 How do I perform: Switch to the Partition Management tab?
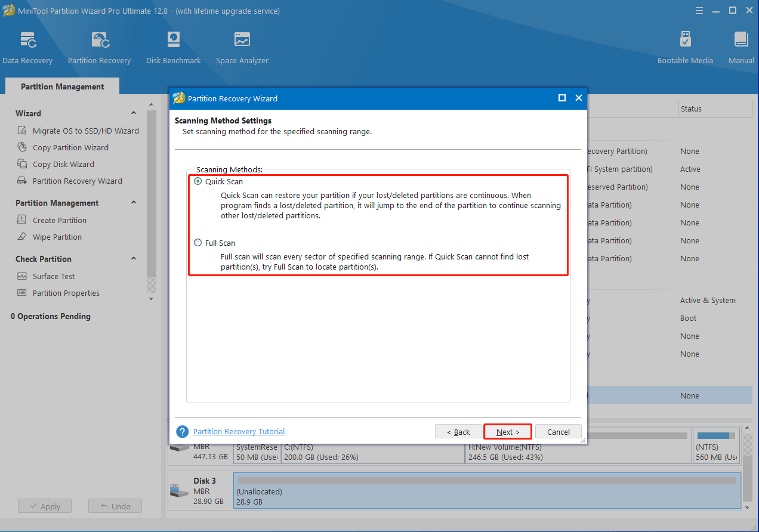[x=63, y=86]
